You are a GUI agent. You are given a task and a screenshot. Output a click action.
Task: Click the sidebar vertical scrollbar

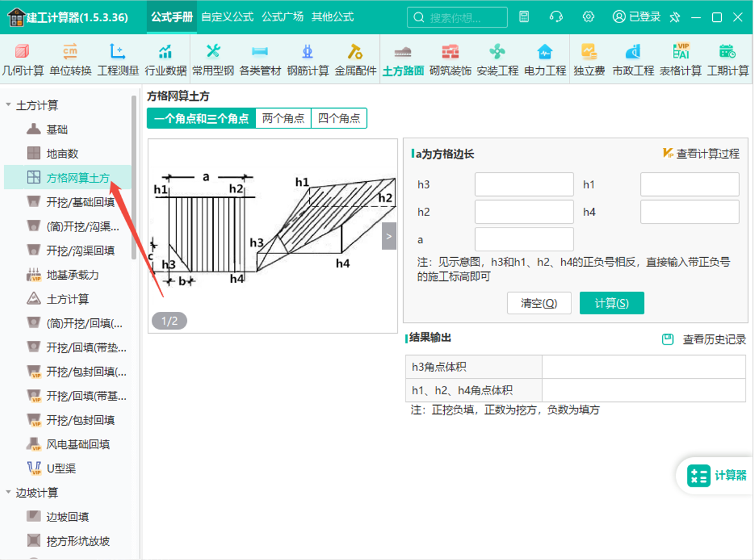click(x=134, y=177)
